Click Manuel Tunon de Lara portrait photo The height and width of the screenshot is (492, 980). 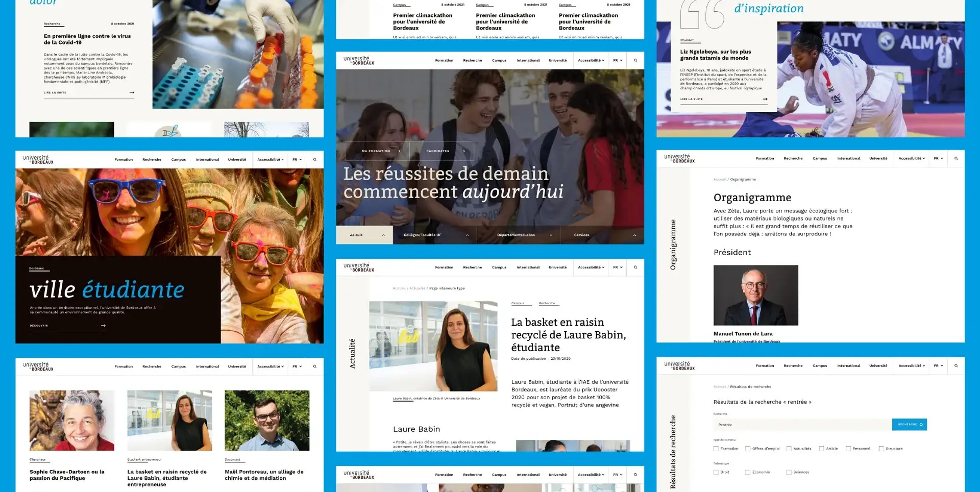[756, 295]
